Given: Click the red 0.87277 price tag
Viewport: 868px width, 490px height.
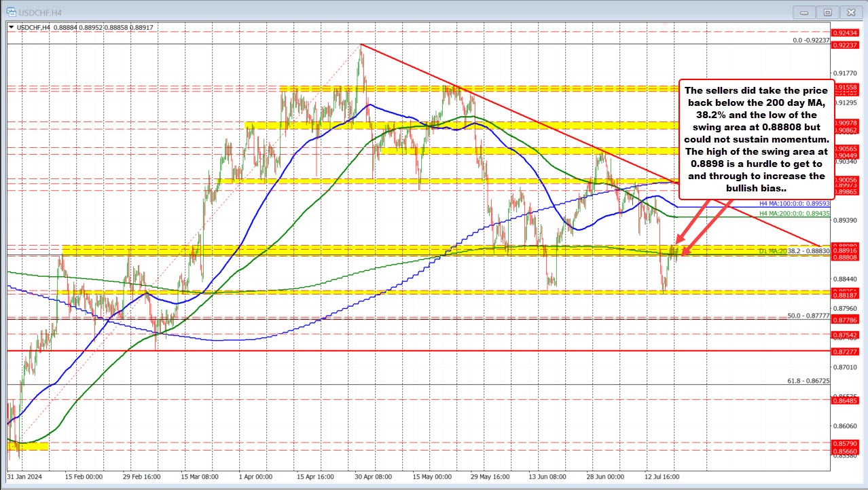Looking at the screenshot, I should point(848,352).
